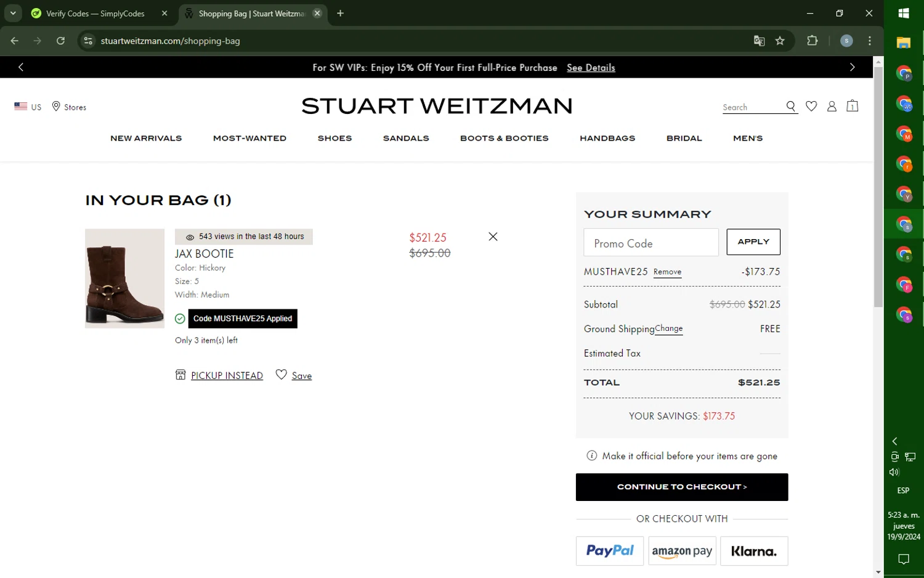Open the Most-Wanted menu

(x=249, y=138)
